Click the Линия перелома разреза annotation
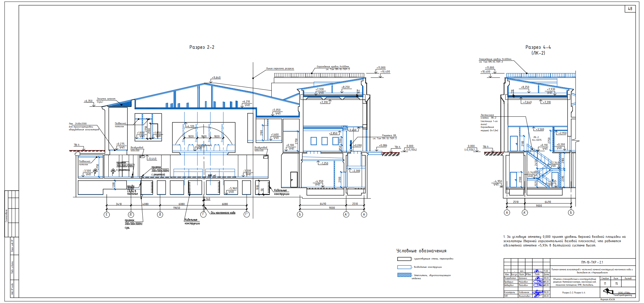The height and width of the screenshot is (303, 644). coord(280,69)
